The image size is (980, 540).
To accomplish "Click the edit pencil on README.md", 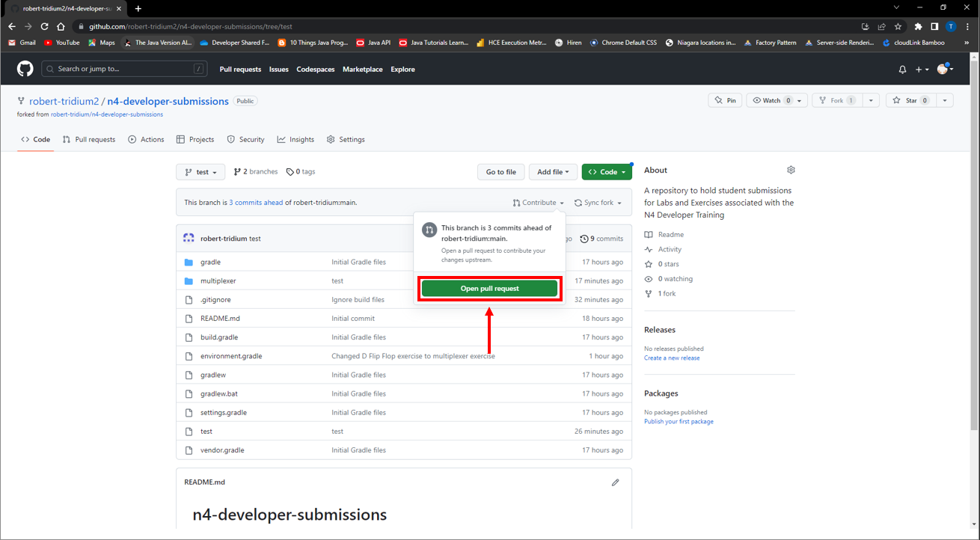I will tap(616, 482).
